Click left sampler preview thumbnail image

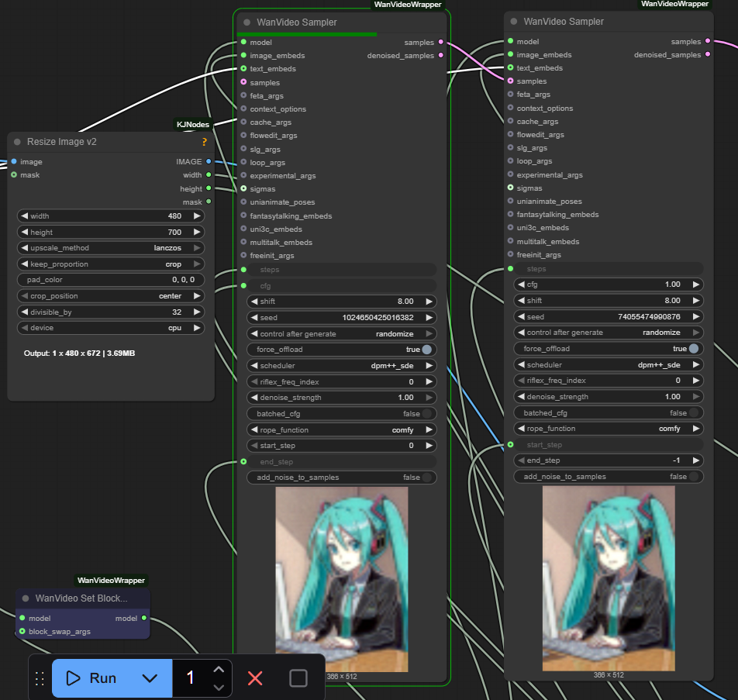[x=342, y=579]
